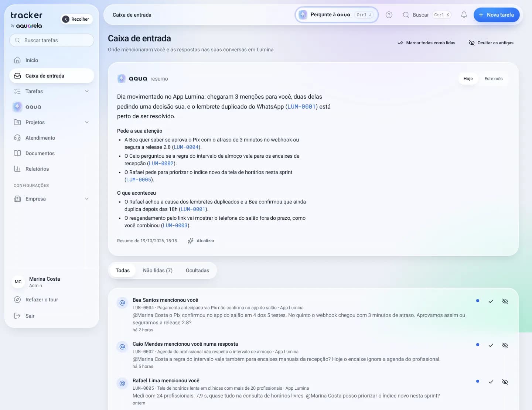Open the Não lidas (7) tab

[158, 270]
